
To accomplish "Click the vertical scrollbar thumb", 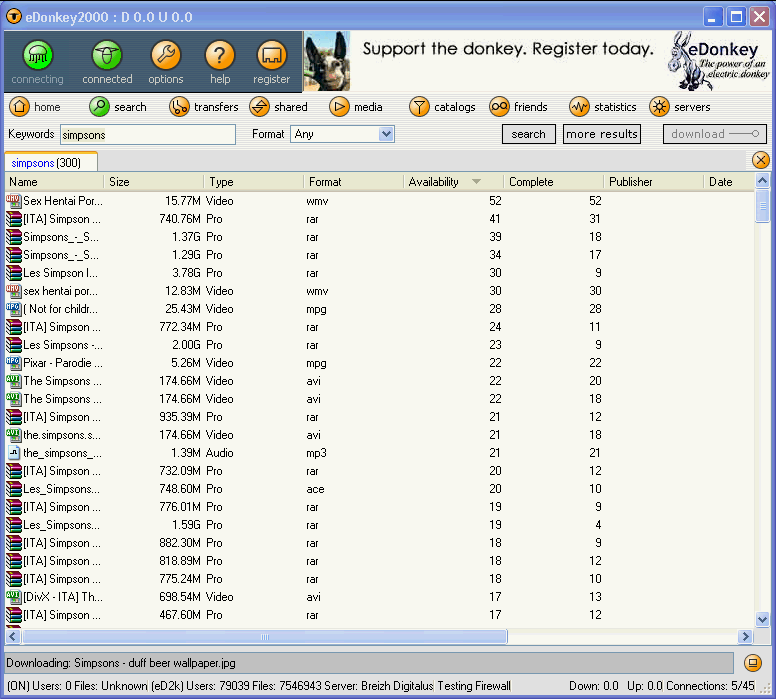I will [763, 206].
